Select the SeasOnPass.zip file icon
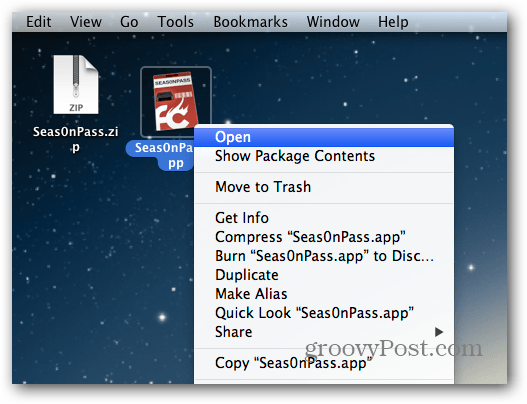The image size is (527, 404). point(76,85)
